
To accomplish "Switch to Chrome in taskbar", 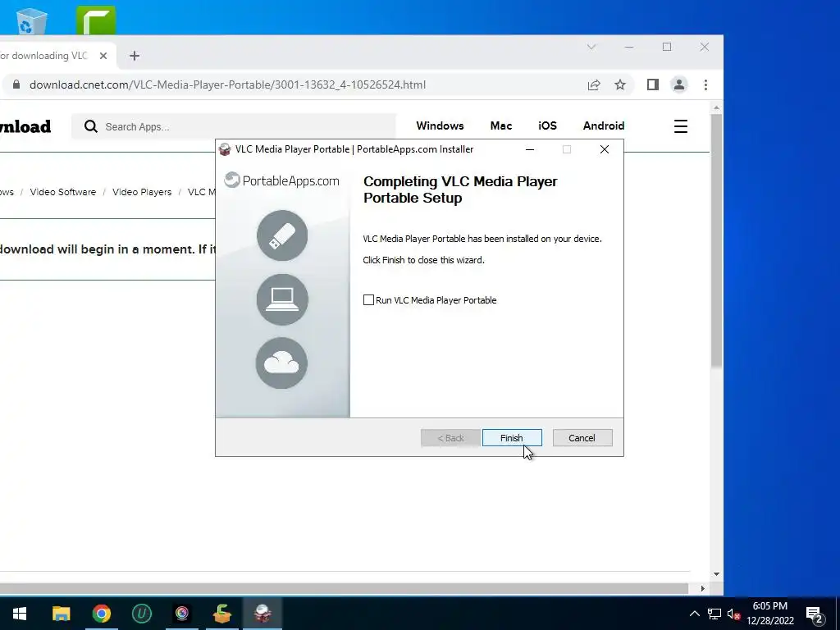I will tap(101, 614).
